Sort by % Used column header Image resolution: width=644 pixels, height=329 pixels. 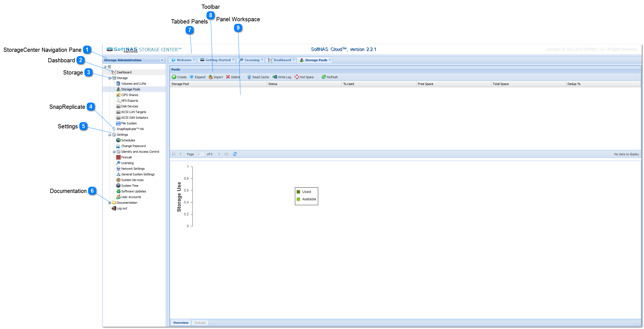[x=379, y=84]
